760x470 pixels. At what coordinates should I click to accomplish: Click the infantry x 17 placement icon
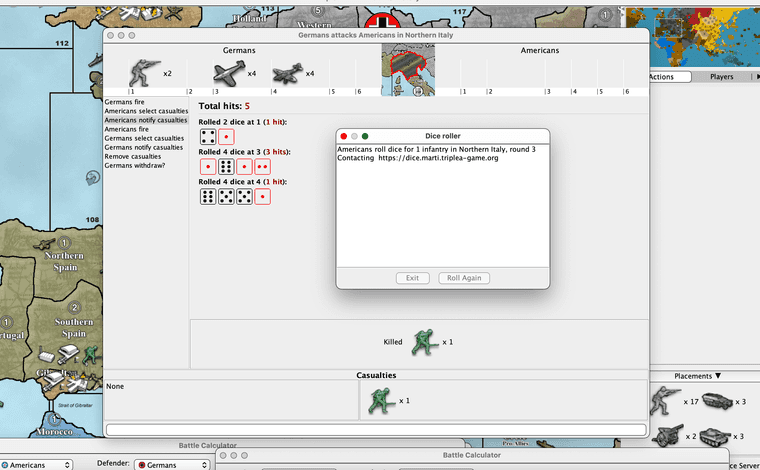tap(665, 401)
